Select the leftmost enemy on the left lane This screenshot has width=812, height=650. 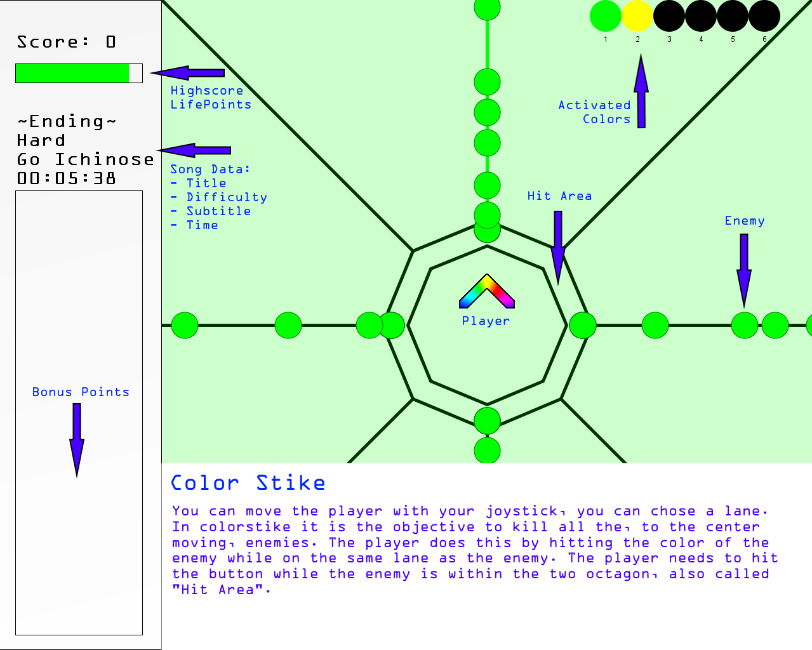point(185,326)
